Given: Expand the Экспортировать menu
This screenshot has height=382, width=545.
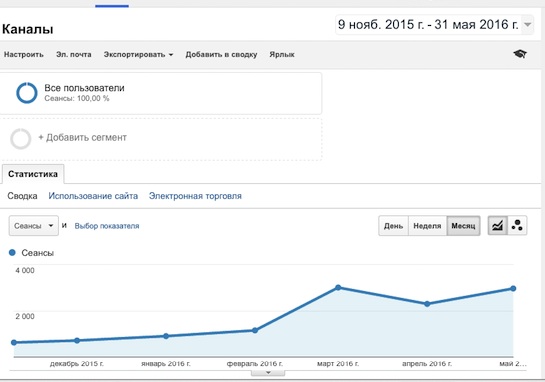Looking at the screenshot, I should [138, 55].
